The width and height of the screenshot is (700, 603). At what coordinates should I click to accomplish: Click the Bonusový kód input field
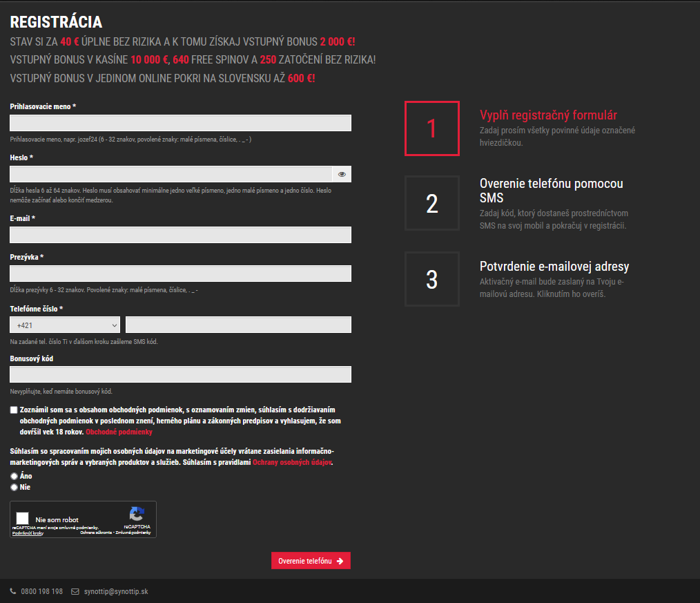click(180, 374)
